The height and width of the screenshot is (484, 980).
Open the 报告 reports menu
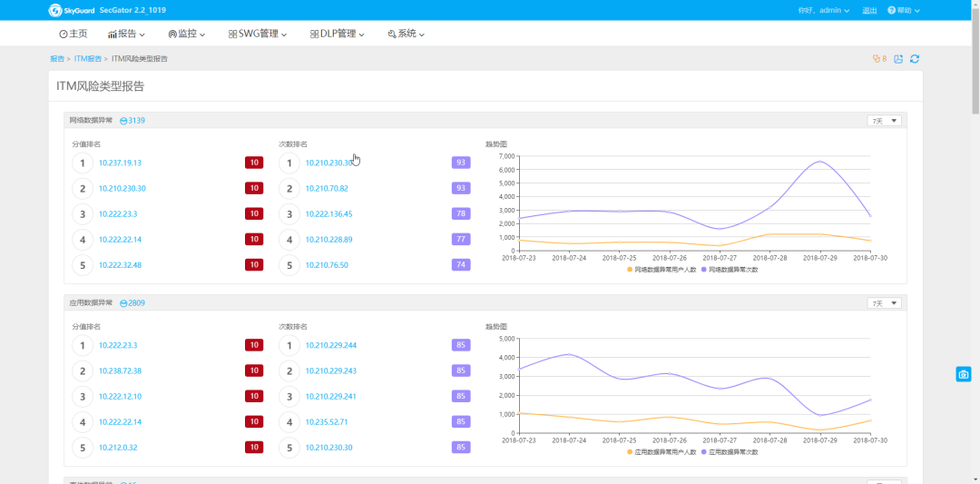tap(126, 34)
